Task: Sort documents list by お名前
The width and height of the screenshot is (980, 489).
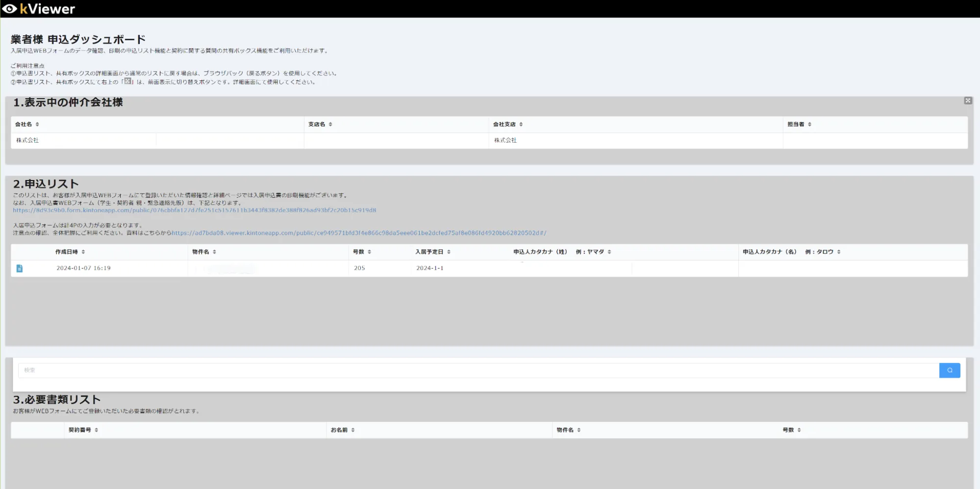Action: point(352,430)
